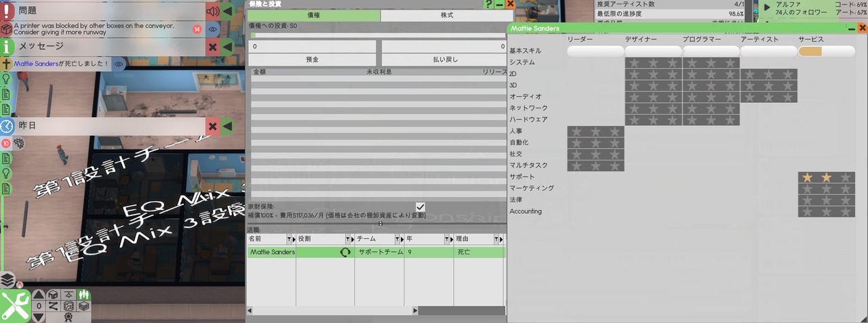Mute problem notifications speaker icon

coord(213,12)
